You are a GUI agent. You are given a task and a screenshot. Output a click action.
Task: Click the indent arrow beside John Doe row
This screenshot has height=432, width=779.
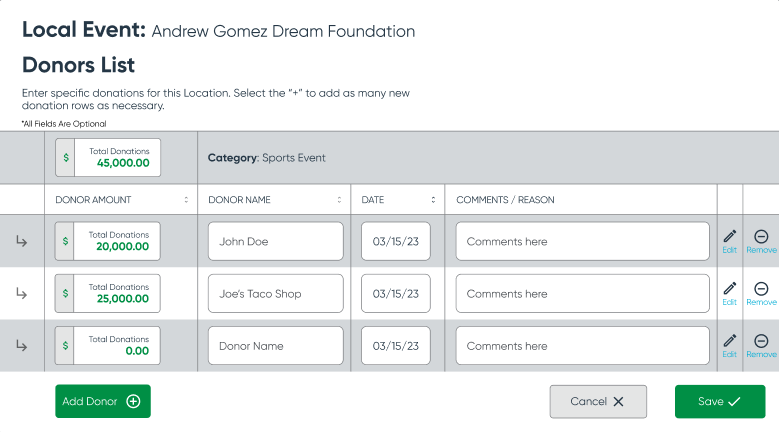tap(21, 241)
